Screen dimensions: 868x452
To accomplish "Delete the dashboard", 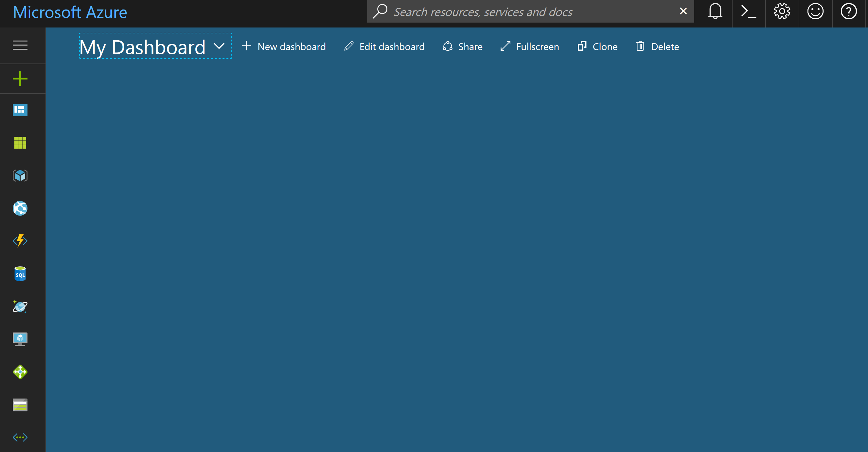I will point(657,46).
